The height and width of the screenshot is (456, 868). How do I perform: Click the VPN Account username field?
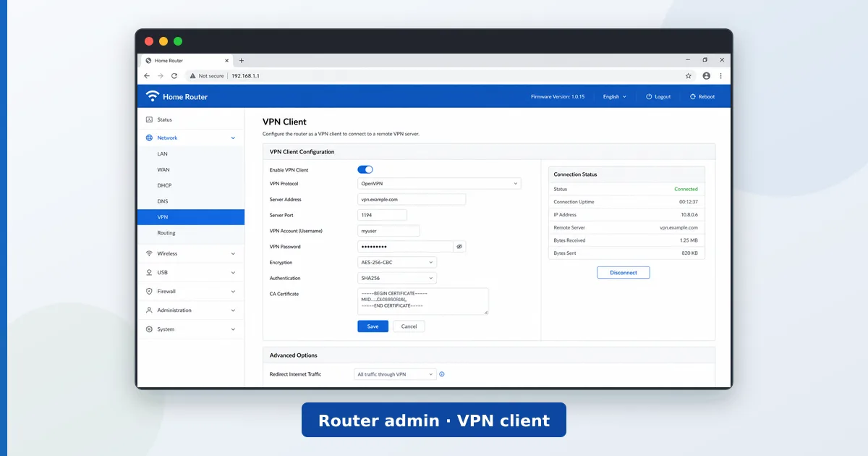pos(388,231)
